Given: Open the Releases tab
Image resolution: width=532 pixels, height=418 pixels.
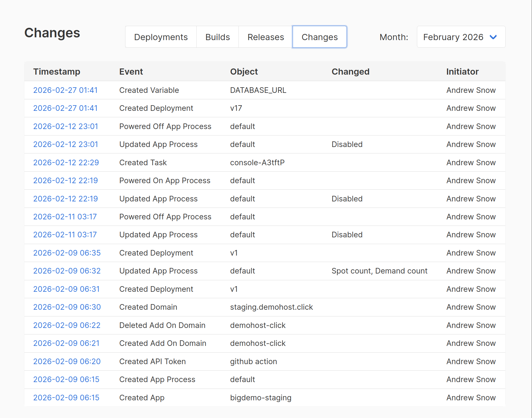Looking at the screenshot, I should tap(265, 37).
